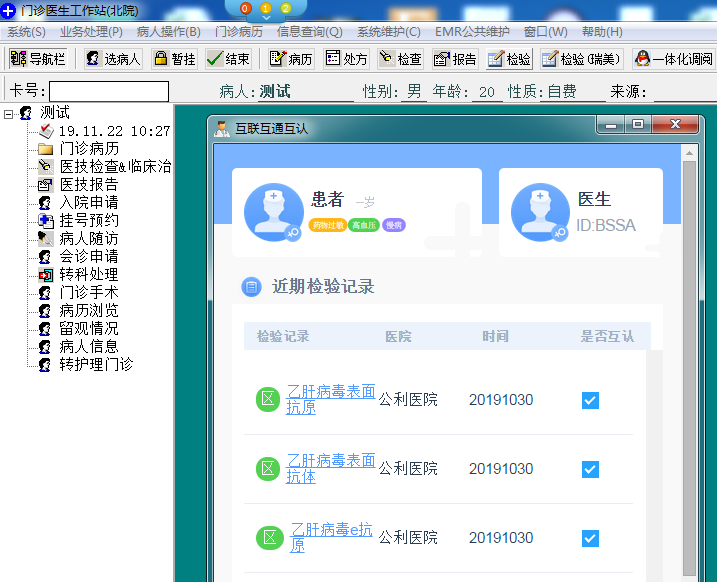Open the 乙肝病毒表面抗原 test record link

(x=331, y=399)
